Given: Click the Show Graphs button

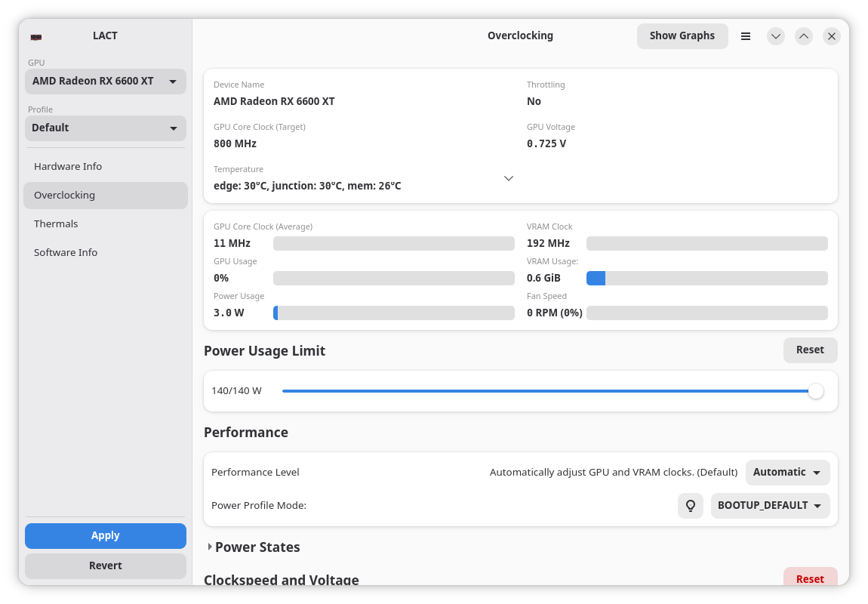Looking at the screenshot, I should click(x=682, y=36).
